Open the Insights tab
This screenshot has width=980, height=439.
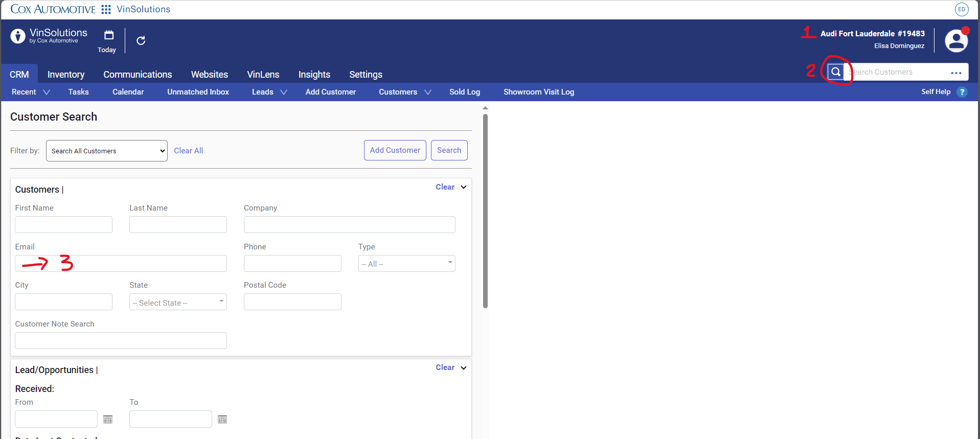pyautogui.click(x=314, y=74)
